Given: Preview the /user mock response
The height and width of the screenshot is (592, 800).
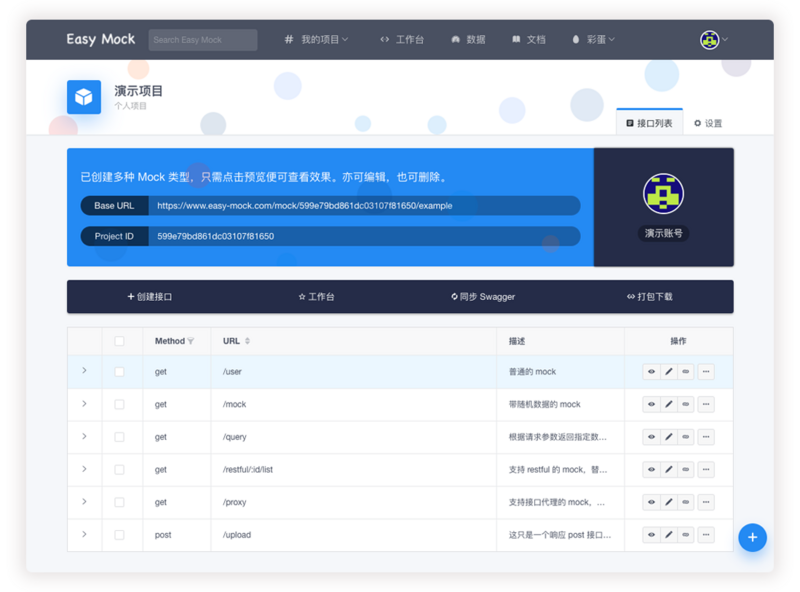Looking at the screenshot, I should point(651,371).
